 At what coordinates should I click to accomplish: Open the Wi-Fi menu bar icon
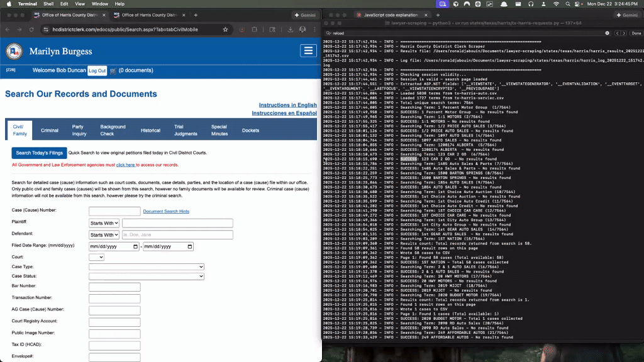[555, 4]
